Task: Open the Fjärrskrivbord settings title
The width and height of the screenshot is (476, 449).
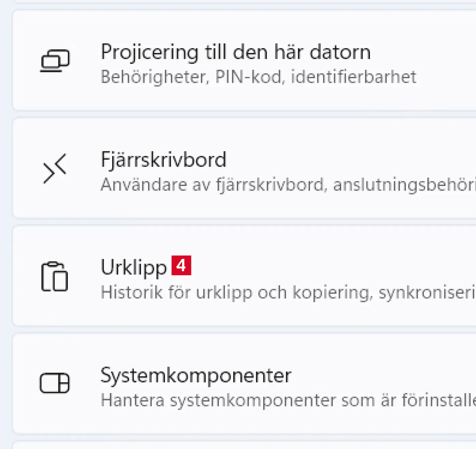Action: [163, 160]
